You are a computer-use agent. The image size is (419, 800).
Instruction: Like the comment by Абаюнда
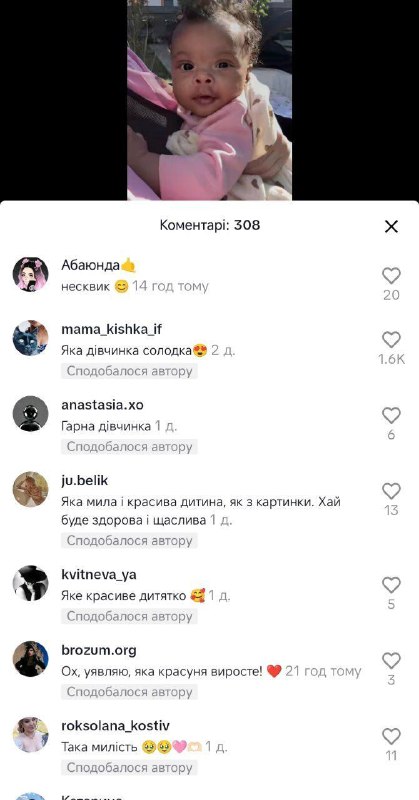click(x=391, y=276)
